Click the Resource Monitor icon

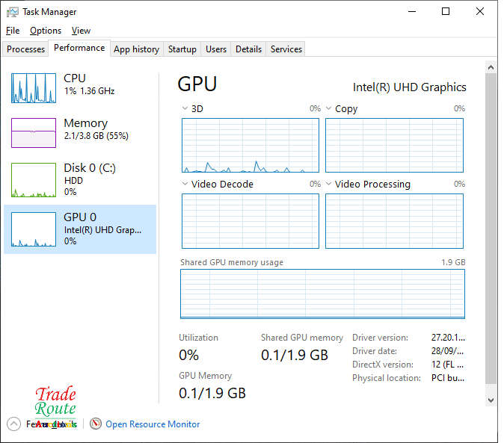click(x=96, y=424)
